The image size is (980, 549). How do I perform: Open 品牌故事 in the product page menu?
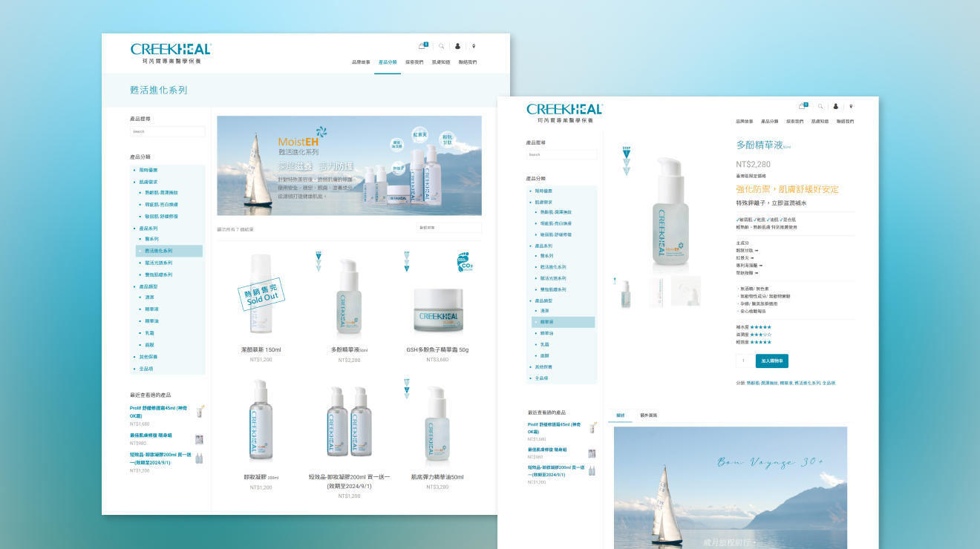tap(745, 121)
